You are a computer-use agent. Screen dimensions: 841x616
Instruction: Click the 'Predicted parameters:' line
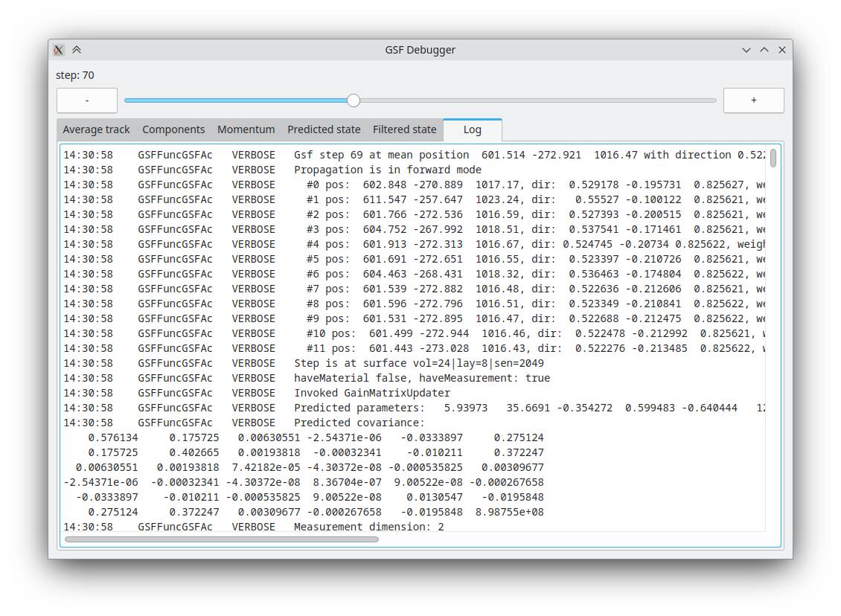click(x=414, y=408)
